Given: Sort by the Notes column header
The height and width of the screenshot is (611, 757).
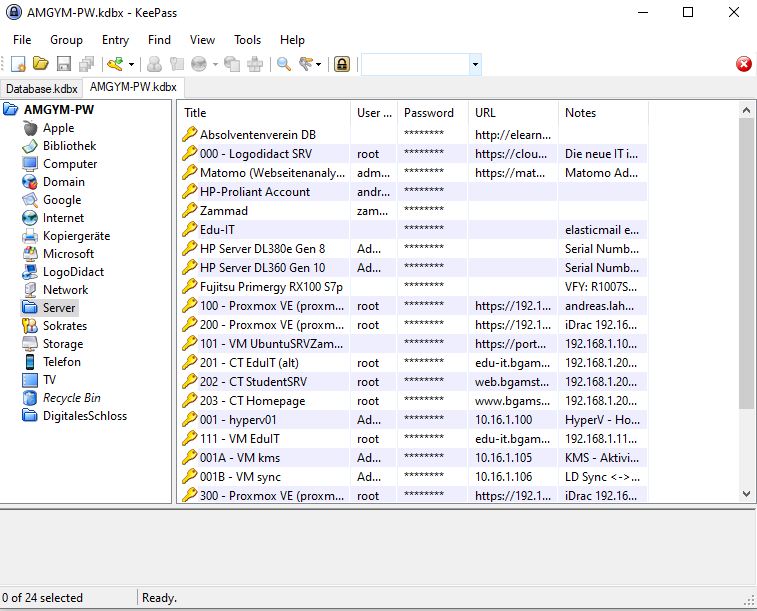Looking at the screenshot, I should pos(603,113).
